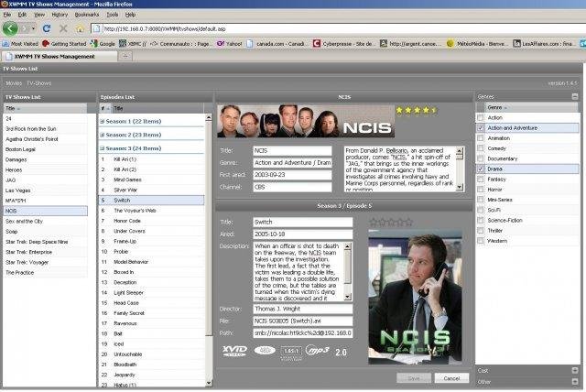
Task: Open the Bookmarks menu
Action: (x=87, y=15)
